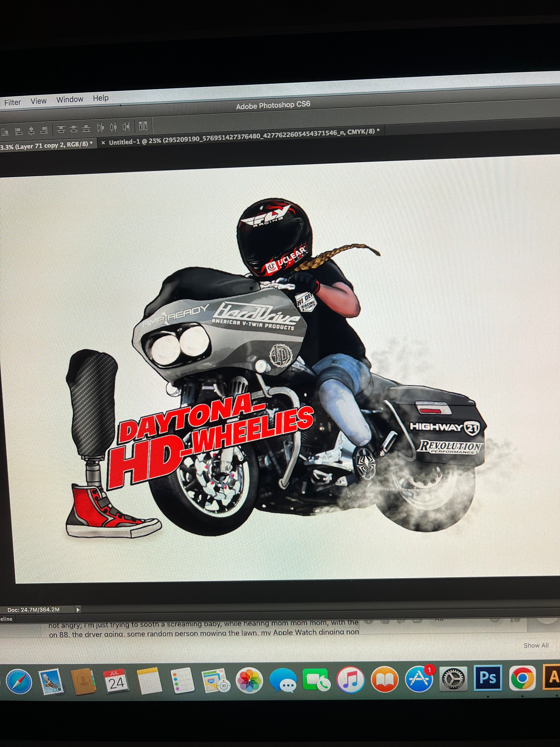This screenshot has width=560, height=747.
Task: Open Reminders from the Dock
Action: click(x=183, y=680)
